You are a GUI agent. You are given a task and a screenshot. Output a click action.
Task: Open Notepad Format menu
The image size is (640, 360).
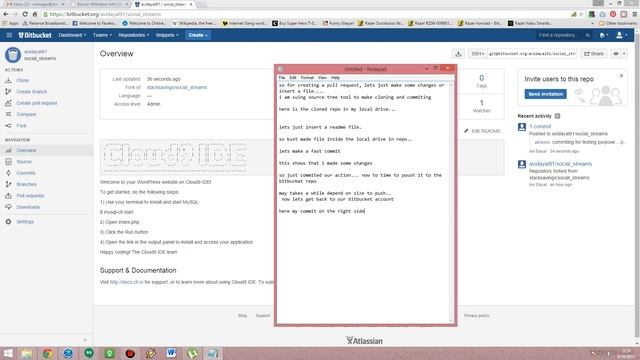[307, 78]
